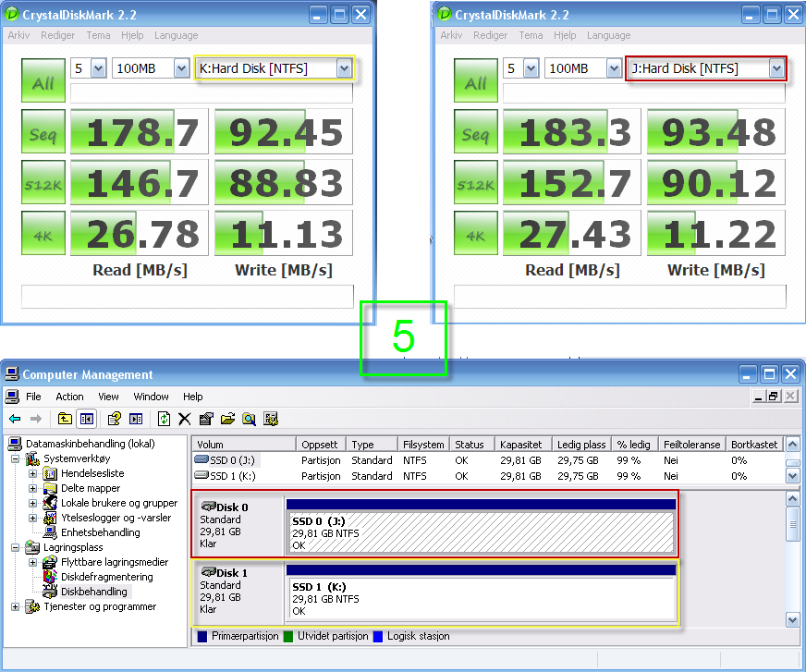Run 512K test in J: window
The image size is (806, 672).
[475, 182]
